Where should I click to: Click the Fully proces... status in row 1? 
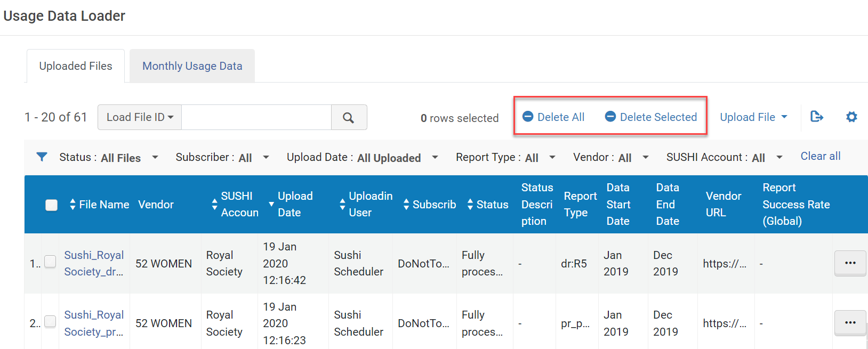(x=482, y=263)
